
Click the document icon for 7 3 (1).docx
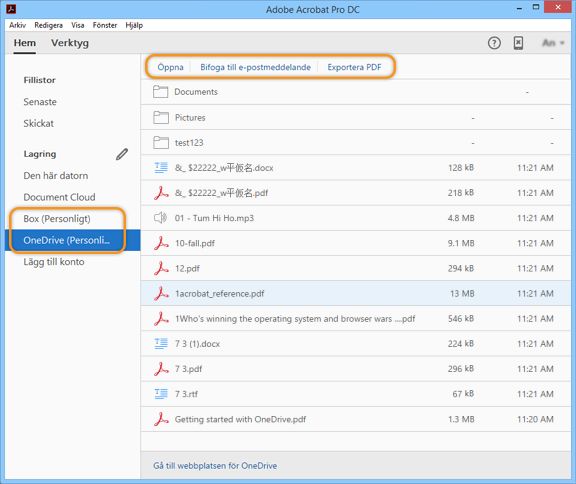tap(161, 344)
